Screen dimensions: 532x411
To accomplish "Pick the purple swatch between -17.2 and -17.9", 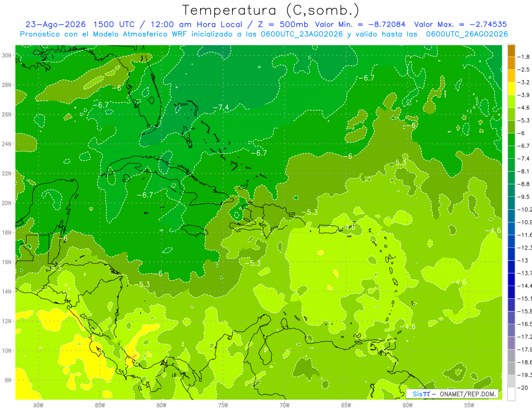I will tap(511, 343).
